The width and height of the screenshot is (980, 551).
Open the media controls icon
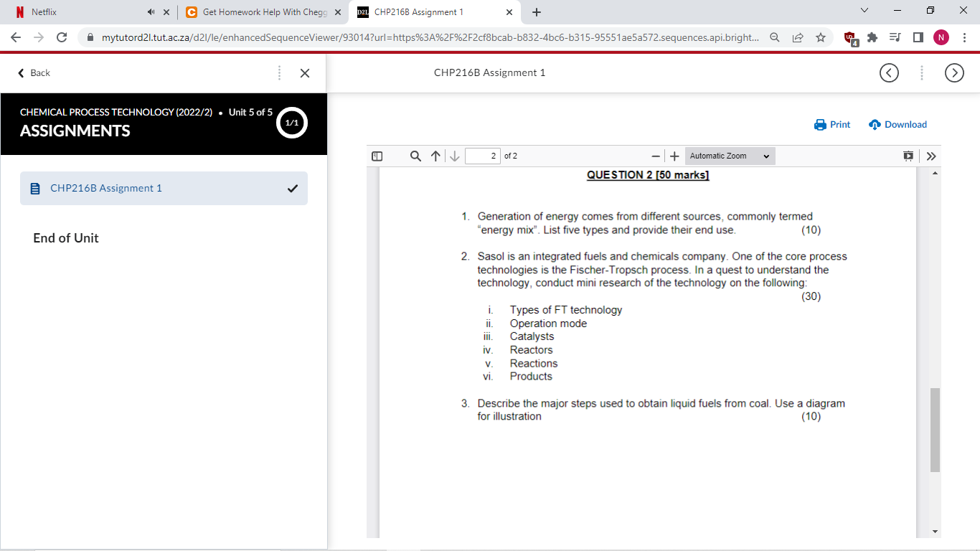[895, 37]
